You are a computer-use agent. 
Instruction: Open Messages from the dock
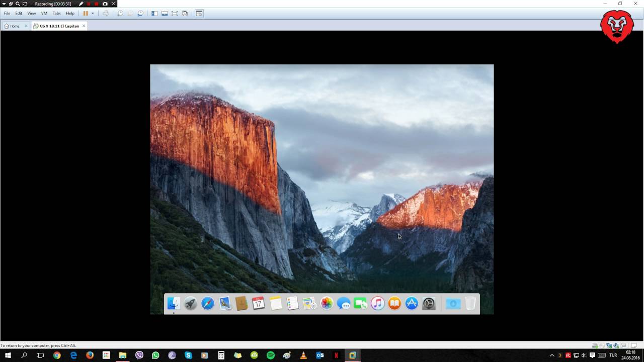(x=344, y=303)
